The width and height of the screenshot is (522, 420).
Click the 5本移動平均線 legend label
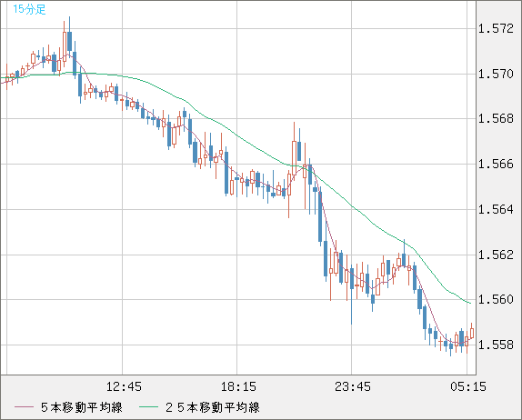tap(82, 407)
